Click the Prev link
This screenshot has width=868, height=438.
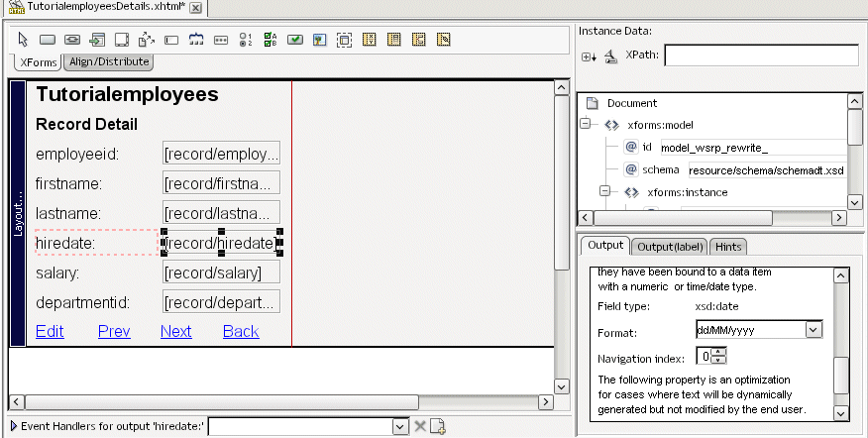pos(114,331)
